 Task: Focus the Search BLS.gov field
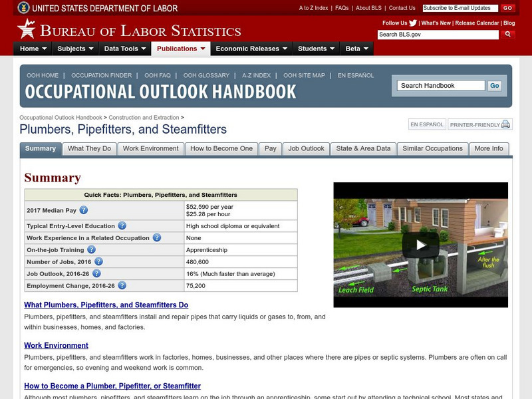pos(438,35)
